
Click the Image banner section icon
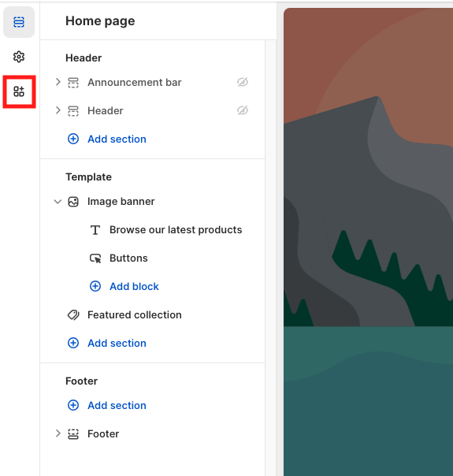(73, 202)
